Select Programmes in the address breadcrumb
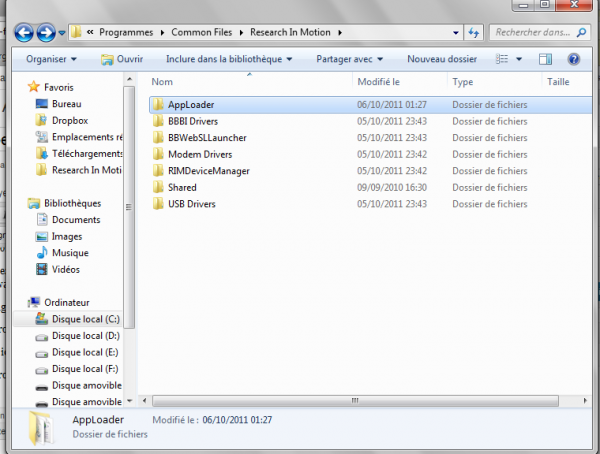 pos(126,33)
